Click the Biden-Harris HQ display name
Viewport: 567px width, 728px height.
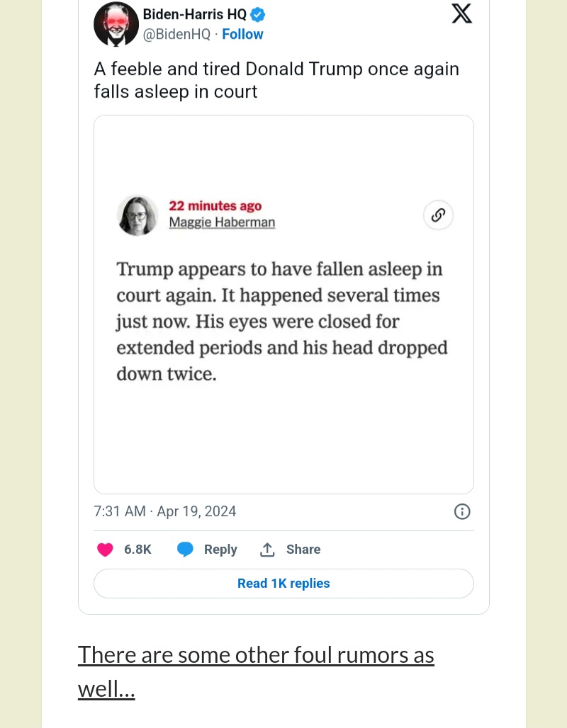[x=194, y=14]
